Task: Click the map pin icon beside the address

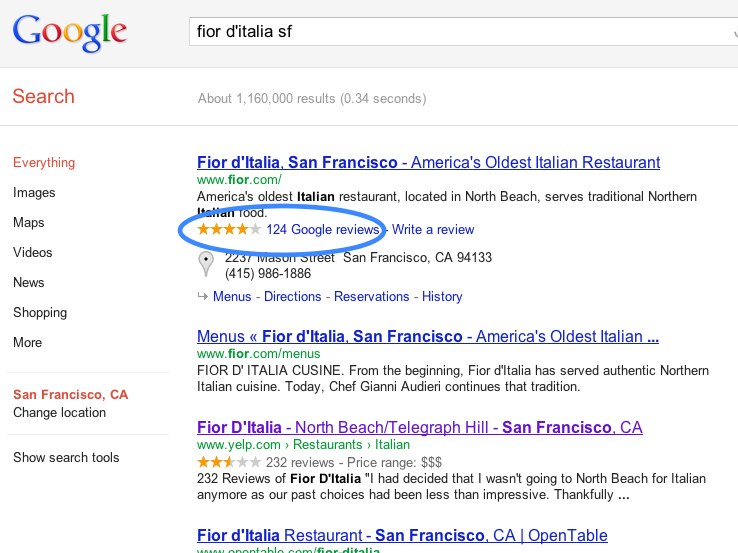Action: [206, 264]
